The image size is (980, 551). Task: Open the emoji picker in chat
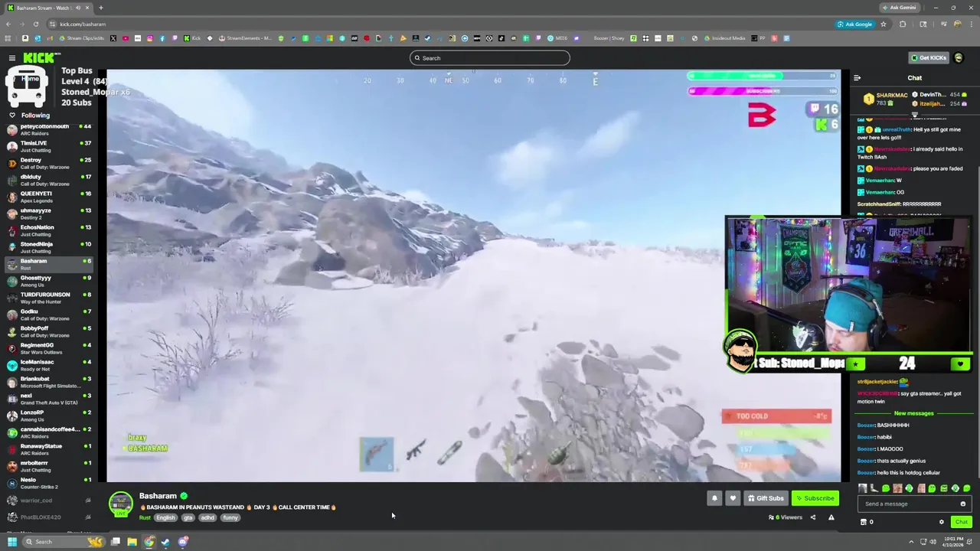coord(963,504)
